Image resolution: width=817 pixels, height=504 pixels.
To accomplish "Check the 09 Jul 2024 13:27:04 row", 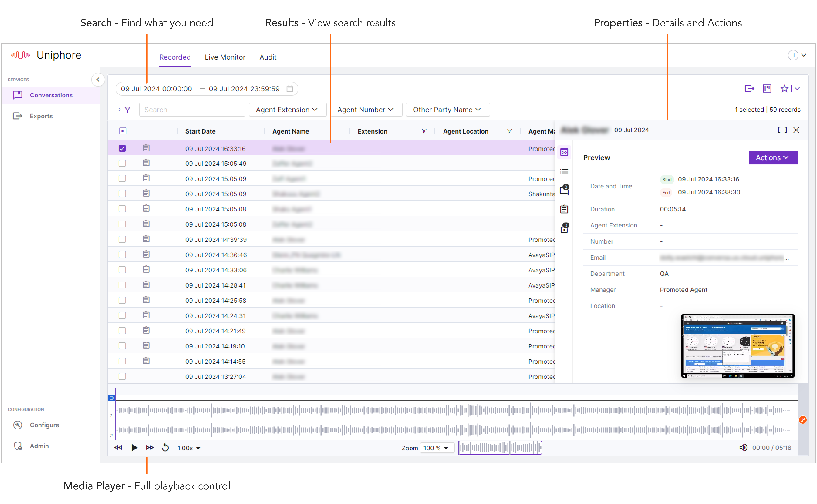I will click(x=122, y=376).
